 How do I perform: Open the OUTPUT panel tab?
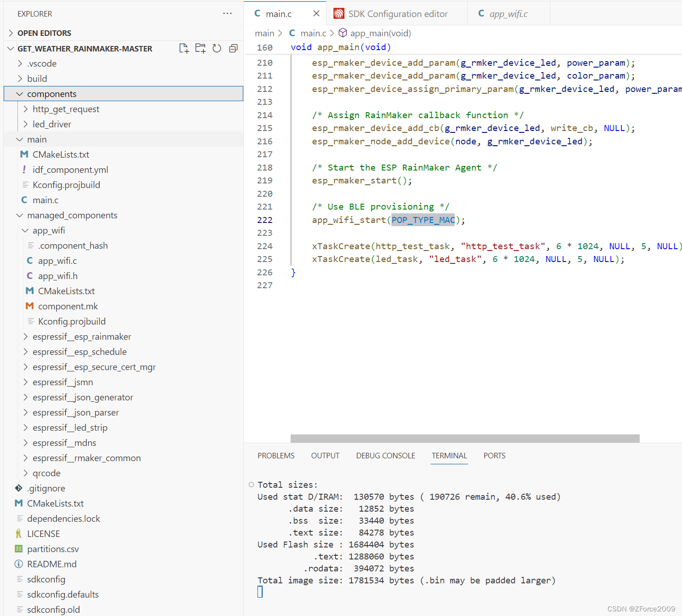point(325,456)
